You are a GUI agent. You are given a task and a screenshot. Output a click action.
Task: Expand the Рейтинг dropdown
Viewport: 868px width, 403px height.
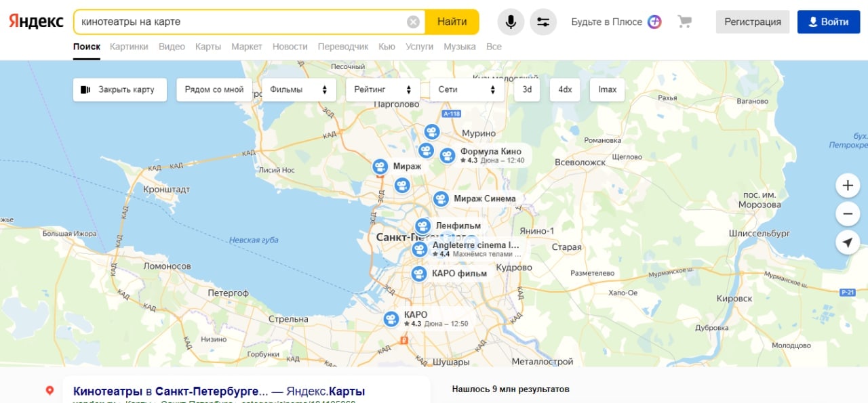coord(383,89)
